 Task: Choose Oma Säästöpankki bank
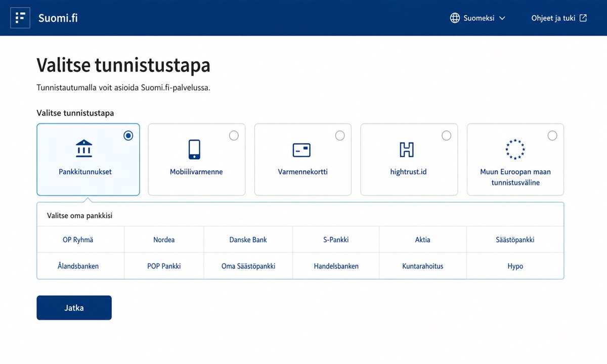tap(248, 266)
